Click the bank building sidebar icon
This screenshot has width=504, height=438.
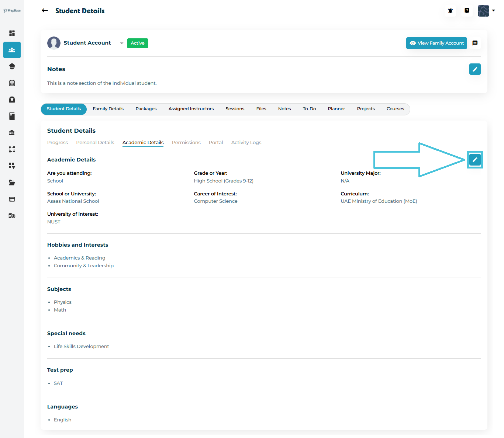coord(12,133)
